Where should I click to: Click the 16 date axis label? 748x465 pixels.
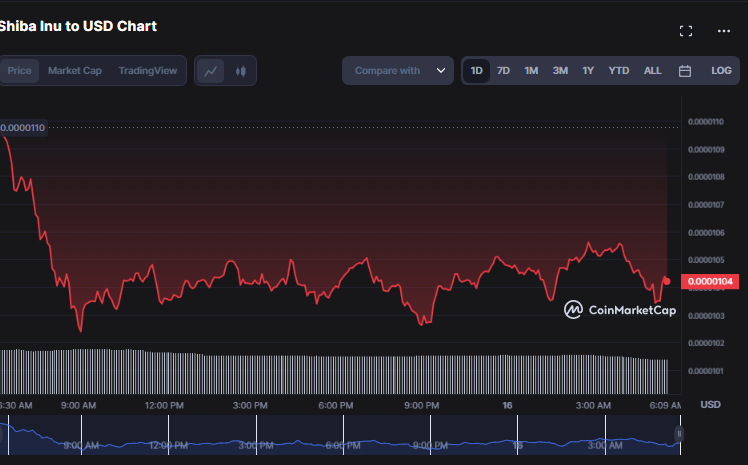point(507,405)
